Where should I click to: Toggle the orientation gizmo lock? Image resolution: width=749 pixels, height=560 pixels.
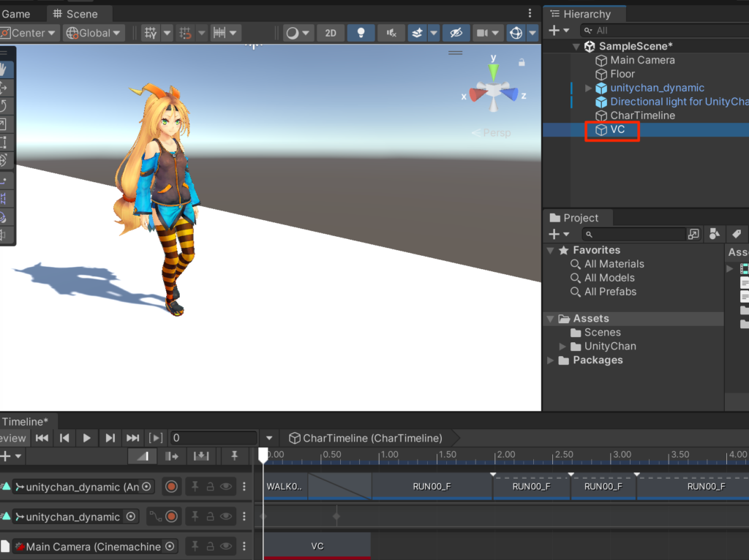[x=522, y=63]
